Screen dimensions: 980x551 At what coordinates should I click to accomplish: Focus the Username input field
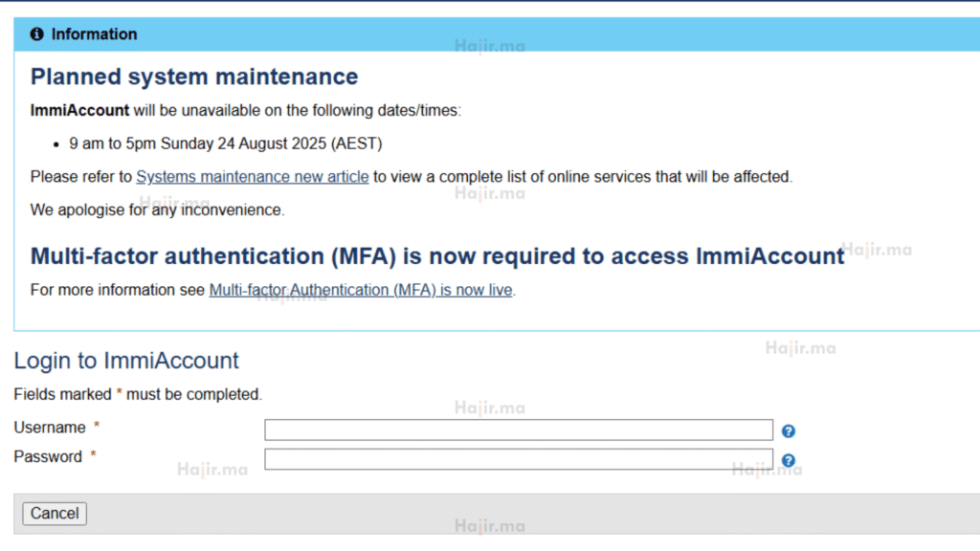[519, 430]
